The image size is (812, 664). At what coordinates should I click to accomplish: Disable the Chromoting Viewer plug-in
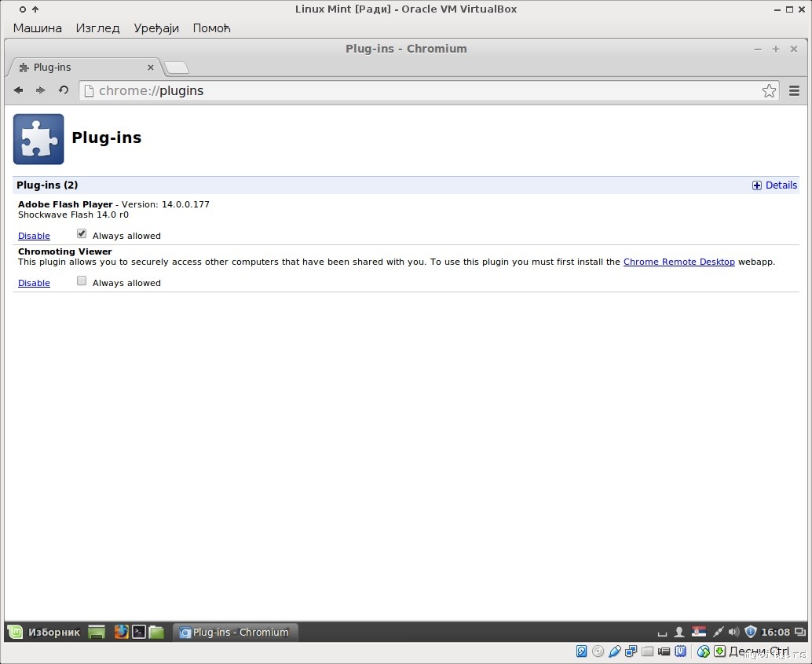tap(35, 283)
